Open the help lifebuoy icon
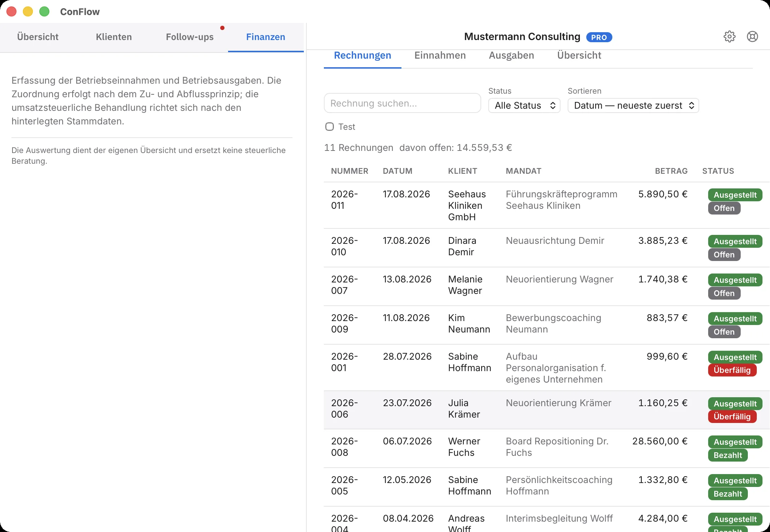Screen dimensions: 770x532 [x=752, y=36]
